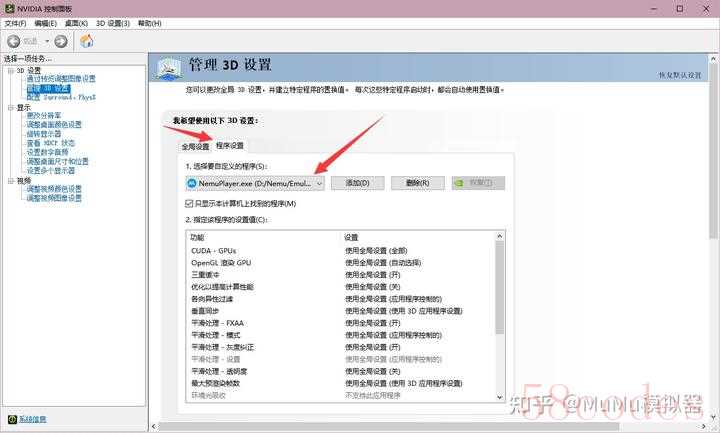Select the highlighted 管理 3D 设置 tree item
Viewport: 720px width, 433px height.
[49, 88]
